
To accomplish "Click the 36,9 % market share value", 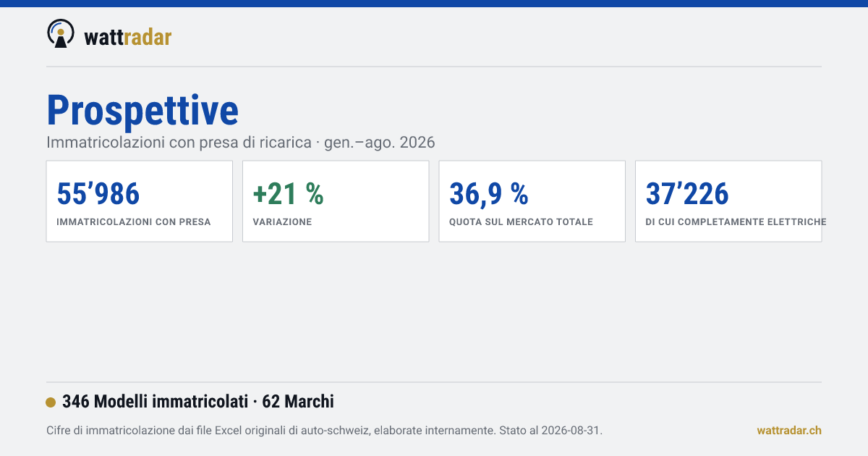I will coord(489,193).
